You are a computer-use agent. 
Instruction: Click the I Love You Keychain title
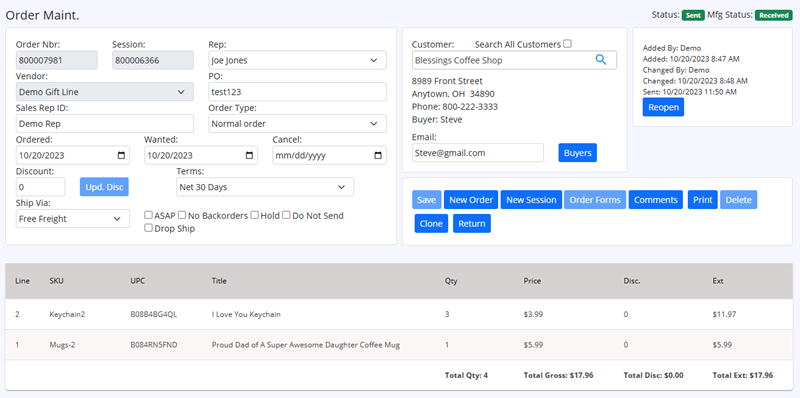[x=246, y=314]
